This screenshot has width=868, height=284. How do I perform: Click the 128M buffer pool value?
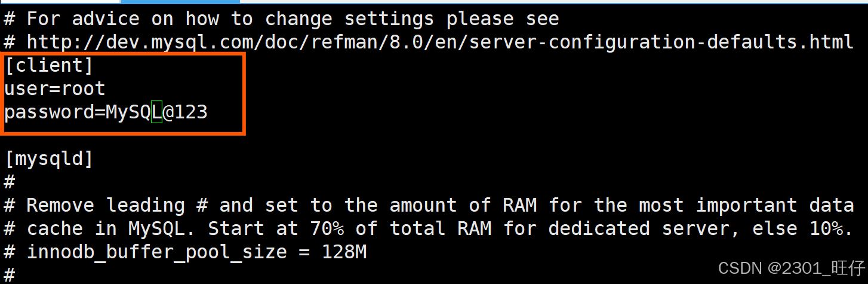click(344, 252)
